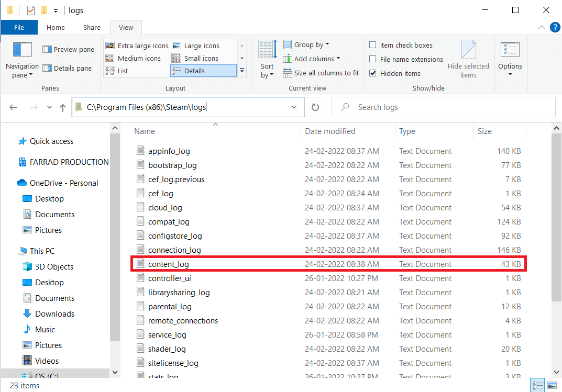Switch to the Share ribbon tab
The image size is (562, 392).
(92, 27)
